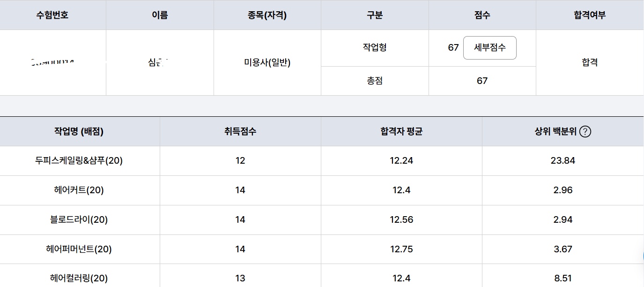Select the 합격자 평균 column header
Image resolution: width=644 pixels, height=287 pixels.
401,131
